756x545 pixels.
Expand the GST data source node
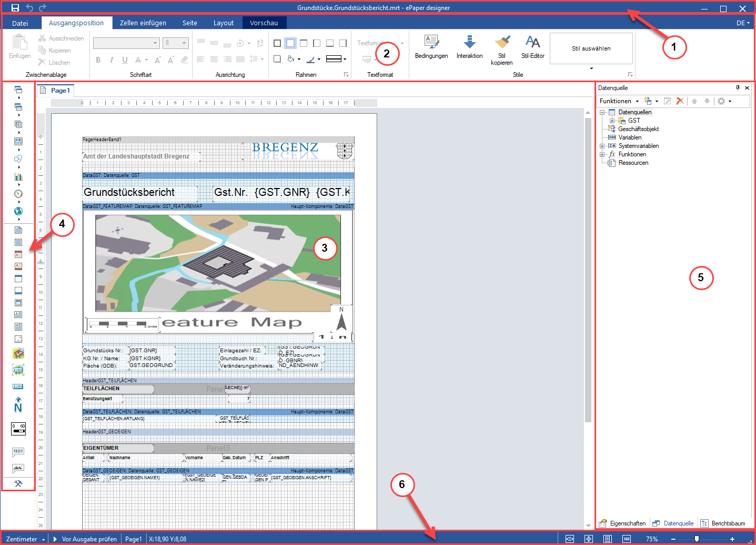click(611, 120)
